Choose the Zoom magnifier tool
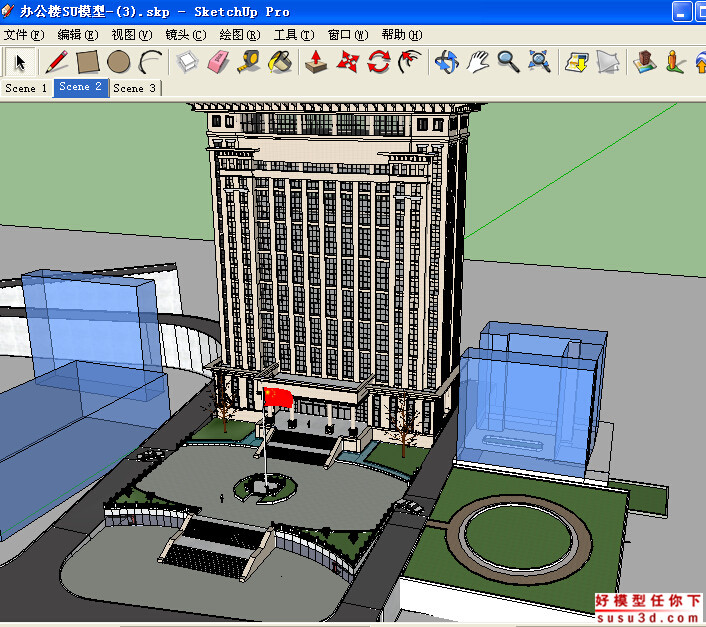Viewport: 706px width, 627px height. (x=508, y=62)
